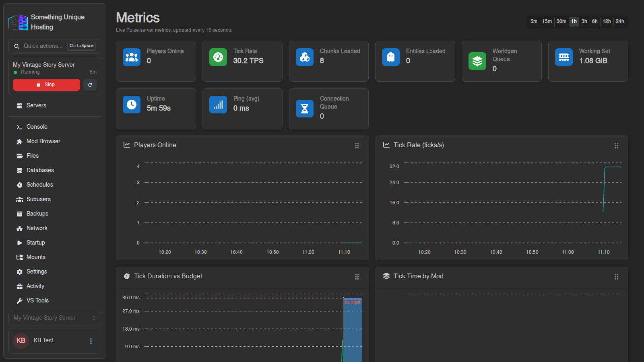Viewport: 644px width, 362px height.
Task: Expand the My Vintage Story Server selector
Action: 55,318
